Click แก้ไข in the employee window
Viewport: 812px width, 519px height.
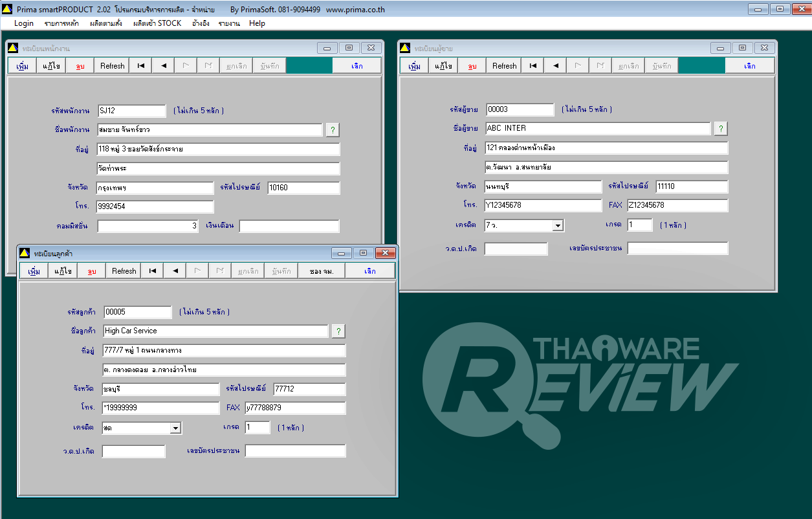51,66
